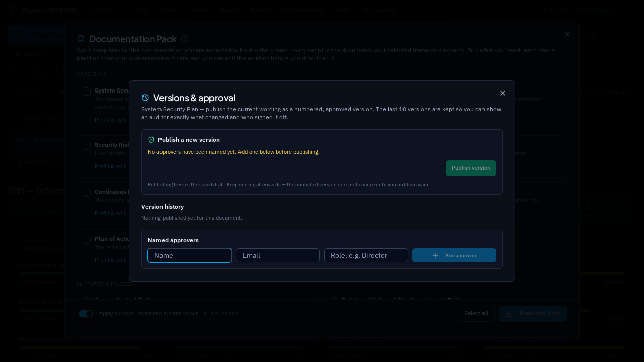Open the Config menu in the main window
This screenshot has height=362, width=644.
coord(168,10)
